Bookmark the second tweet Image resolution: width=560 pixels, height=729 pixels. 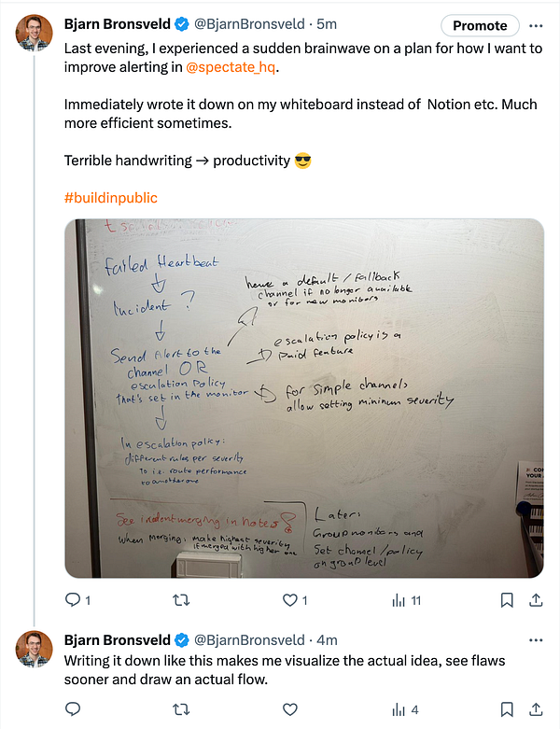tap(507, 709)
